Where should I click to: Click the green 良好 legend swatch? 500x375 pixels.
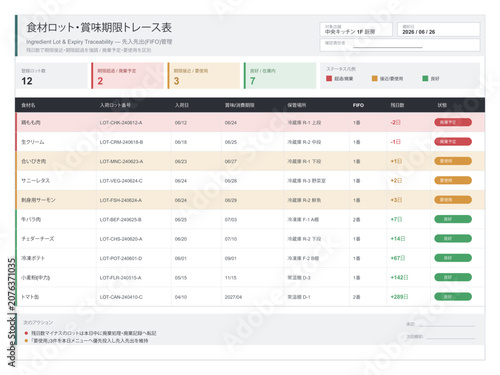coord(425,78)
